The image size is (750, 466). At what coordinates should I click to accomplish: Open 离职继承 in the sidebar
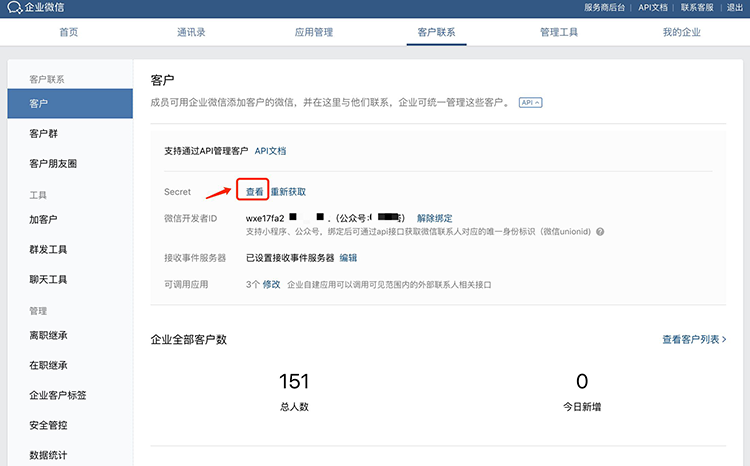tap(48, 336)
